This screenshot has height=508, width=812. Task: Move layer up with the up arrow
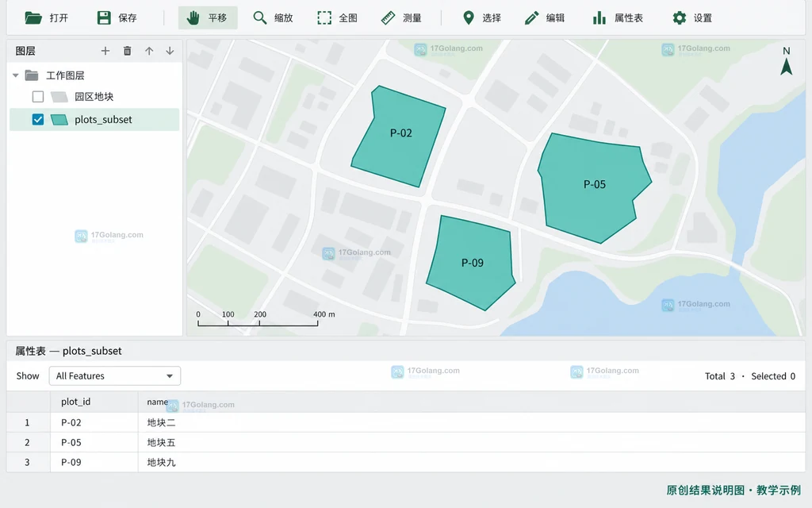pyautogui.click(x=149, y=51)
